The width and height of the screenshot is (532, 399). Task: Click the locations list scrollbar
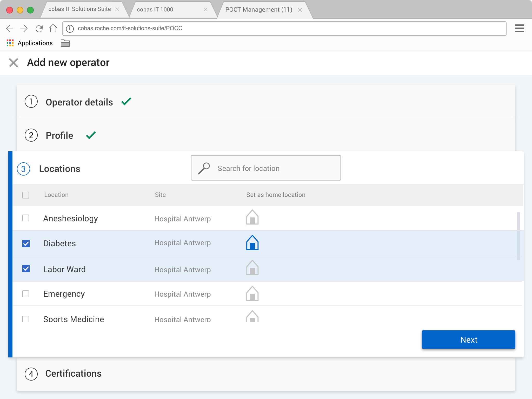[518, 236]
